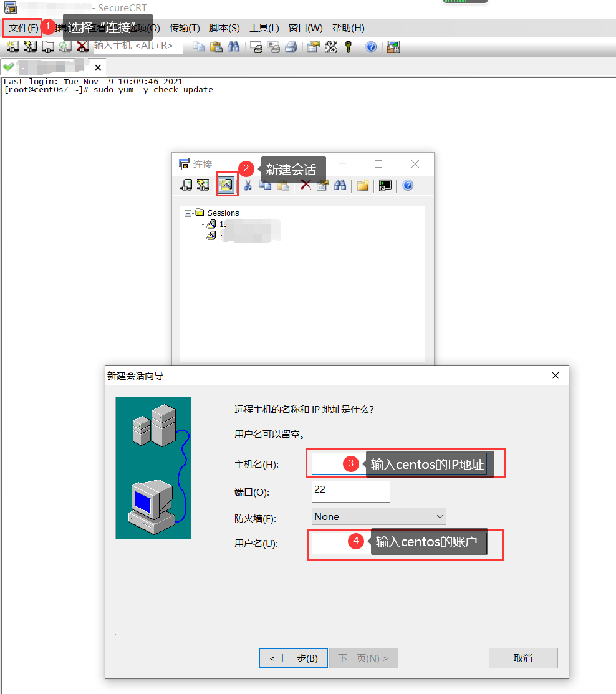
Task: Close the 新建会话向导 wizard window
Action: (556, 375)
